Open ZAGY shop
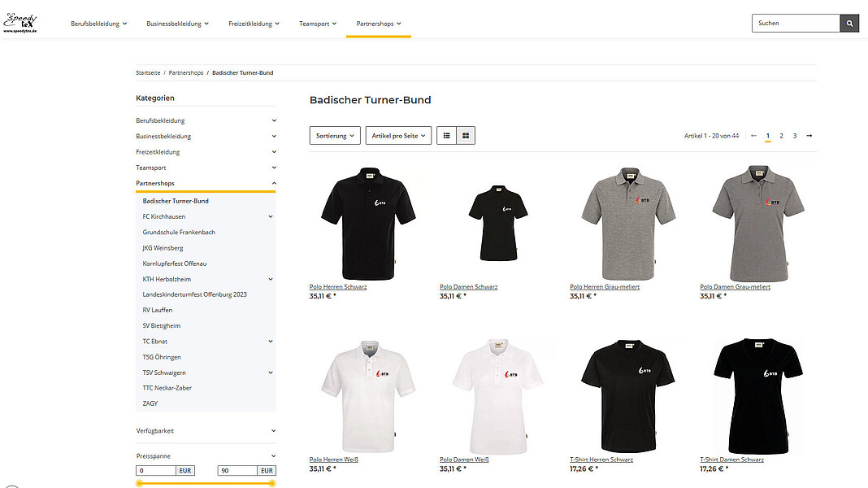This screenshot has width=868, height=488. [150, 403]
